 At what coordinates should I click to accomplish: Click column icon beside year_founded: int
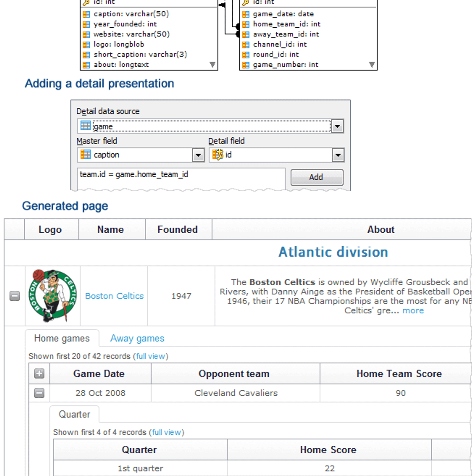click(86, 24)
